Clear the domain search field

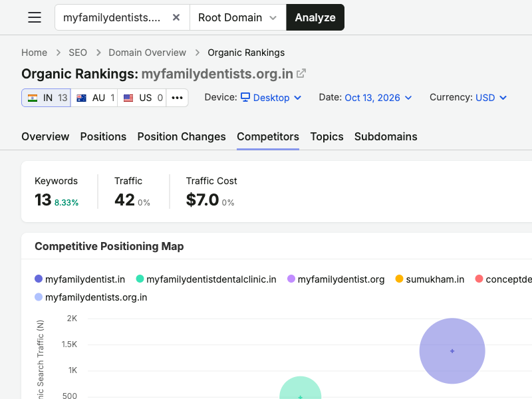coord(176,17)
